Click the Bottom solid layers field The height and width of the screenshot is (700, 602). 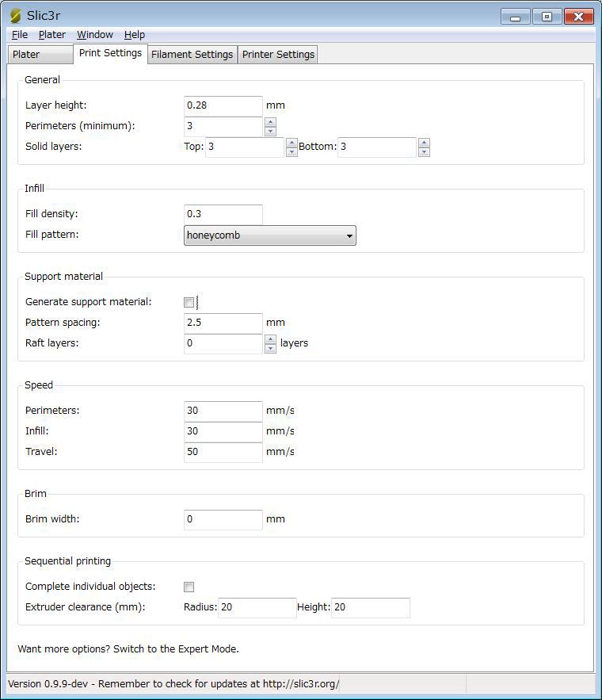377,147
